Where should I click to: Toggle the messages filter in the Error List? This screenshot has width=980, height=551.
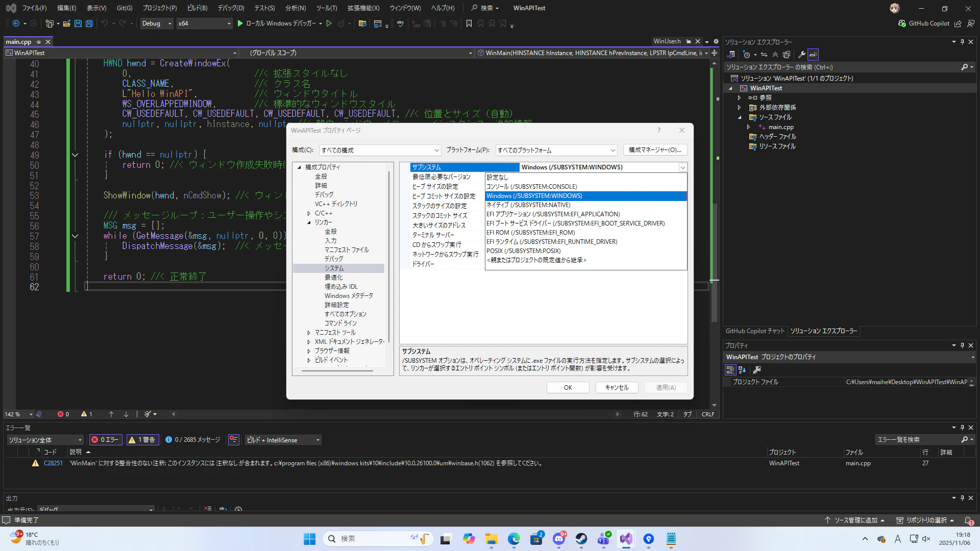coord(192,440)
